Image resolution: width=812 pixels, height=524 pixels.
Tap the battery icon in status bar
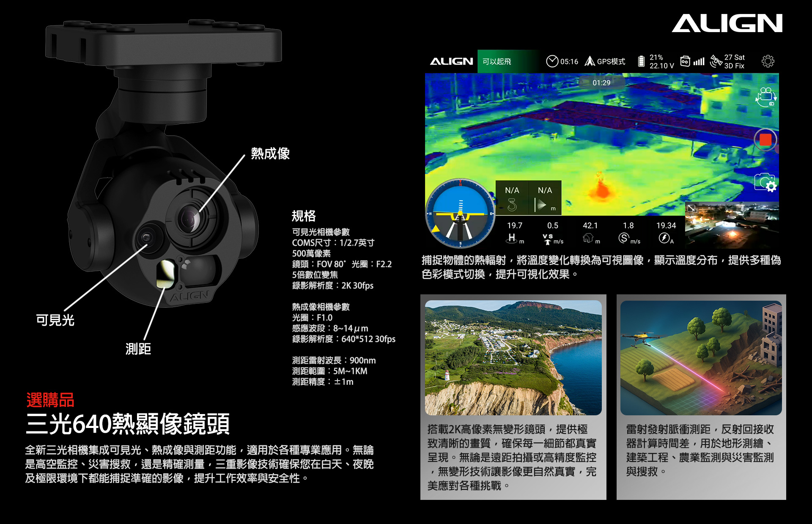(x=641, y=61)
